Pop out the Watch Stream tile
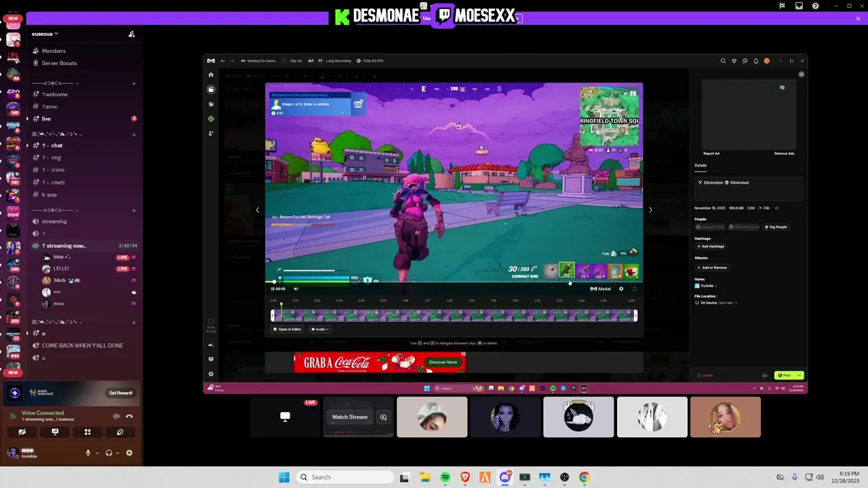Screen dimensions: 868x488 coord(383,418)
